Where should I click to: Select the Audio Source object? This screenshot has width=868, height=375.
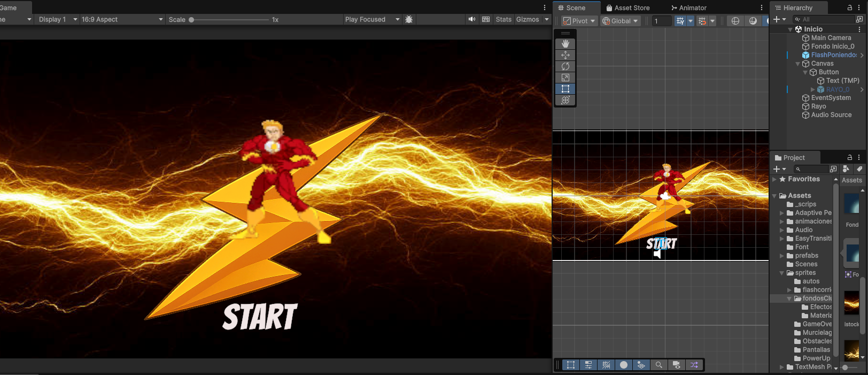click(831, 115)
